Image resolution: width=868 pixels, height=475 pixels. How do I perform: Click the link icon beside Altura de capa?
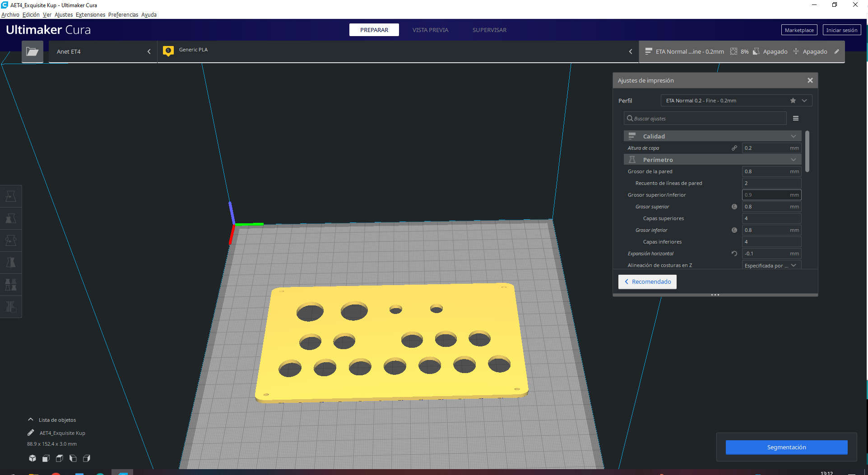(734, 148)
